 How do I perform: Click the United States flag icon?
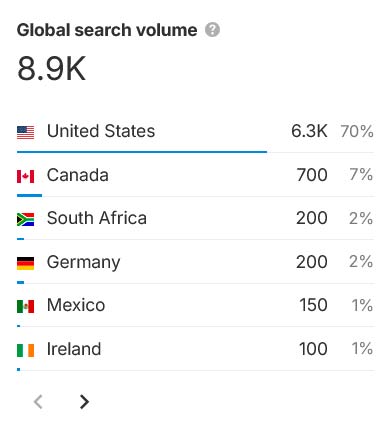pyautogui.click(x=26, y=132)
